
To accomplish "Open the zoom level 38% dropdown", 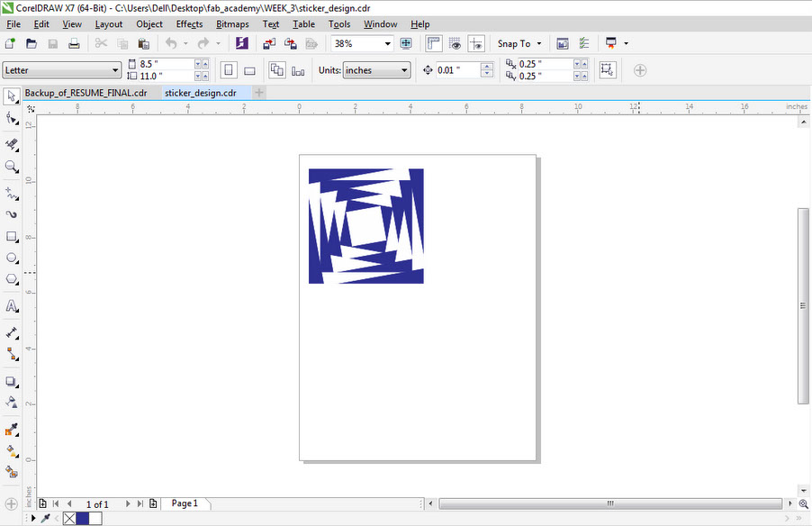I will coord(387,43).
